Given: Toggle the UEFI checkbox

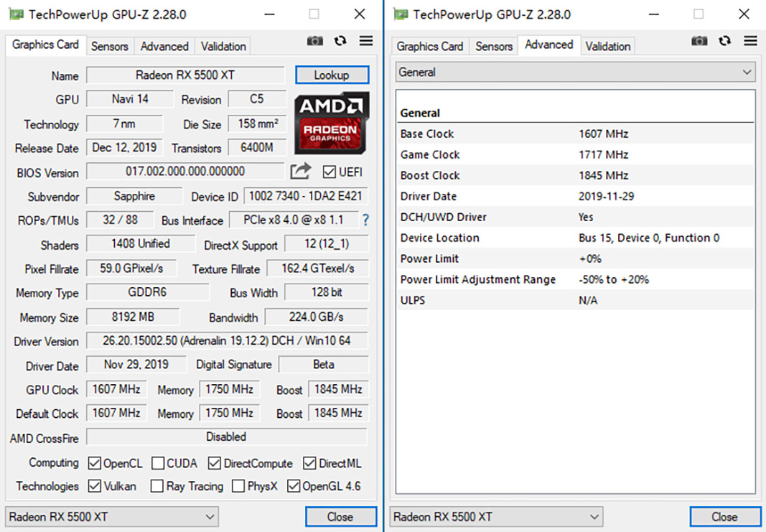Looking at the screenshot, I should click(x=330, y=172).
